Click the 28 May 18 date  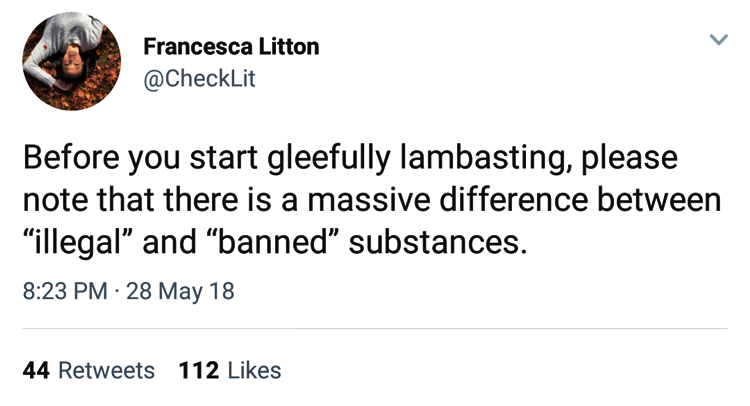tap(180, 291)
